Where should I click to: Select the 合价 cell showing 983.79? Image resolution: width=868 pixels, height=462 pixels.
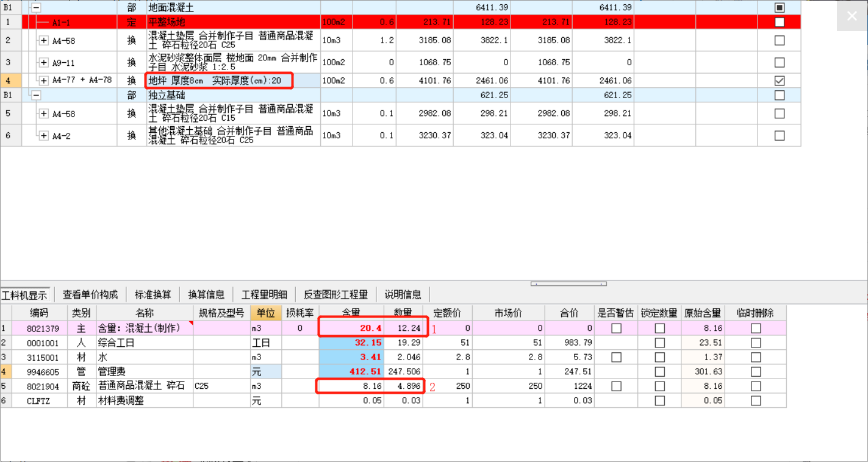tap(570, 343)
